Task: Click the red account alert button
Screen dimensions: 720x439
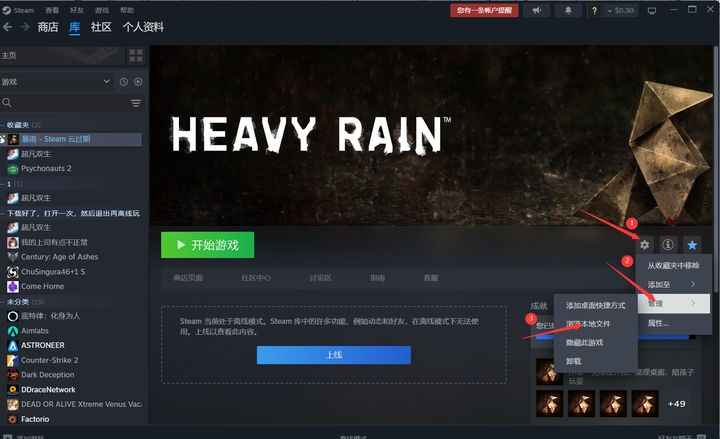Action: click(484, 10)
